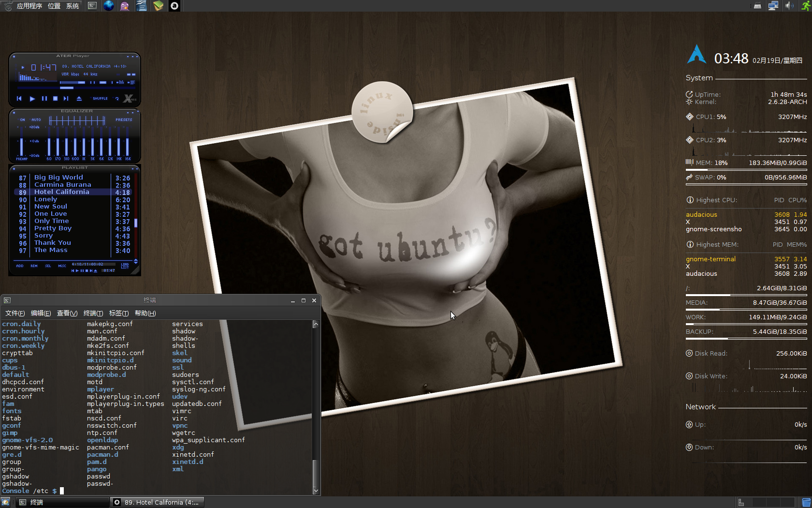Open terminal 查看(V) menu
Screen dimensions: 812x508
click(67, 313)
